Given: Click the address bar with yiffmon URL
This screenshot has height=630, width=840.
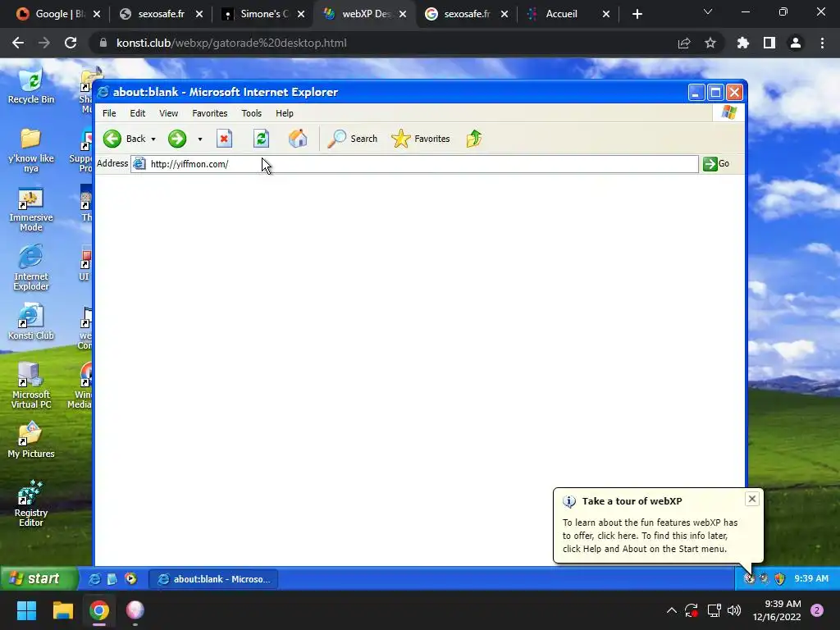Looking at the screenshot, I should (414, 164).
